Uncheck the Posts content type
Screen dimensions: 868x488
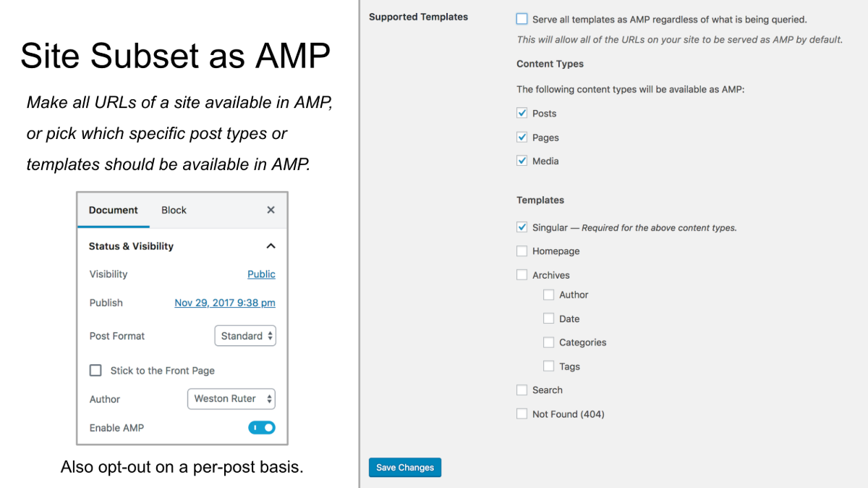click(x=522, y=113)
